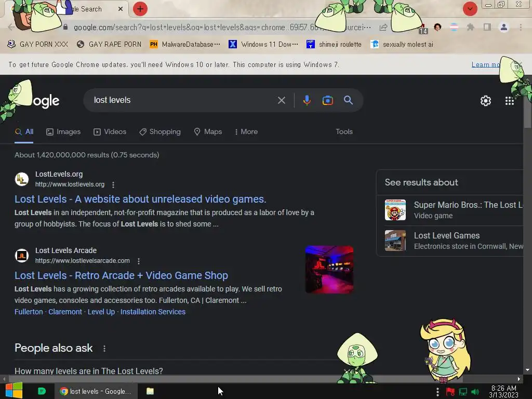The width and height of the screenshot is (532, 399).
Task: Click the Lost Level Games storefront thumbnail
Action: (x=395, y=241)
